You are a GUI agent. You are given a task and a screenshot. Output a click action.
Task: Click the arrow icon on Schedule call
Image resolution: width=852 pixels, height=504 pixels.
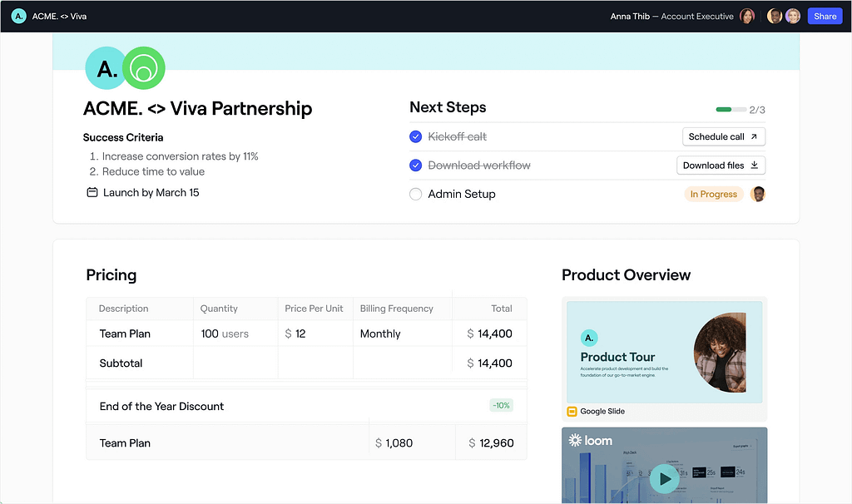tap(754, 137)
